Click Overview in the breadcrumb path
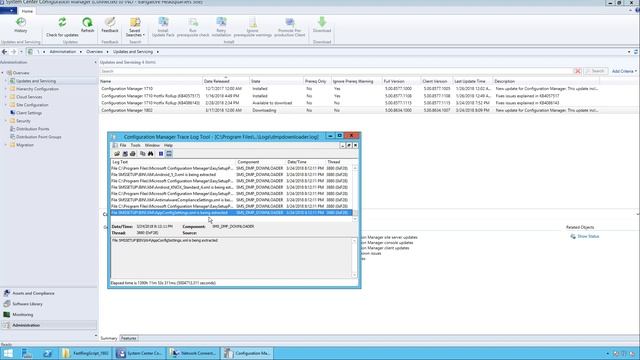Viewport: 640px width, 360px height. [94, 52]
